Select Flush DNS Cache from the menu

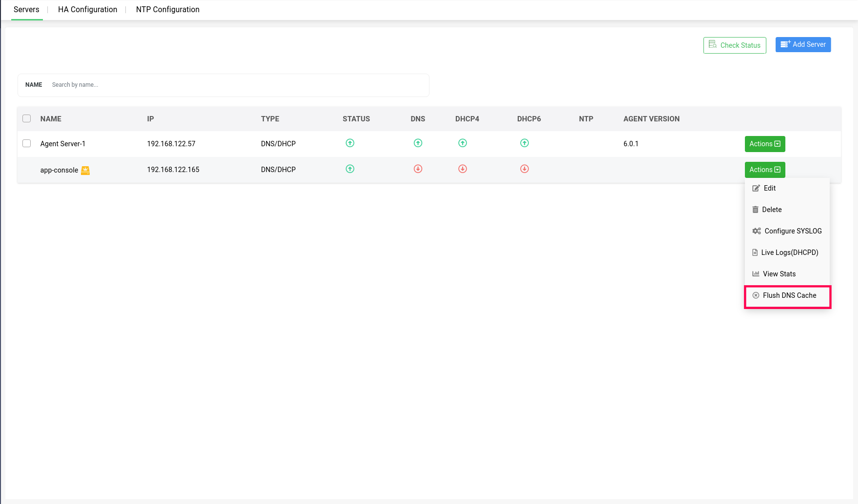point(789,295)
